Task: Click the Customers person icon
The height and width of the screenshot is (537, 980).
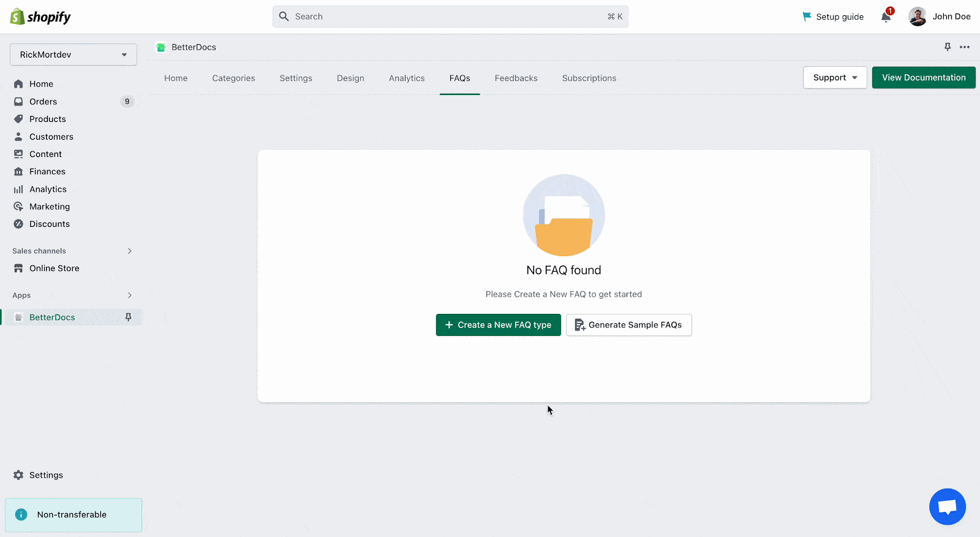Action: point(18,137)
